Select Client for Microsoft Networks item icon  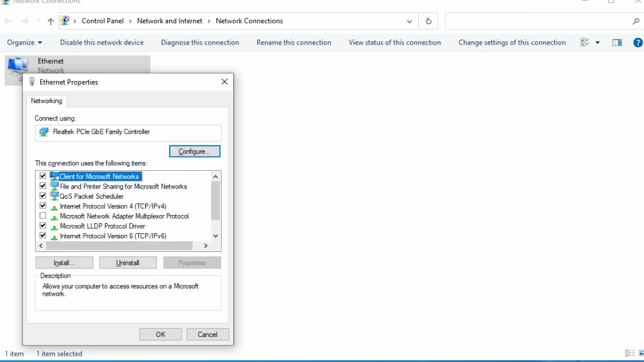pos(54,176)
